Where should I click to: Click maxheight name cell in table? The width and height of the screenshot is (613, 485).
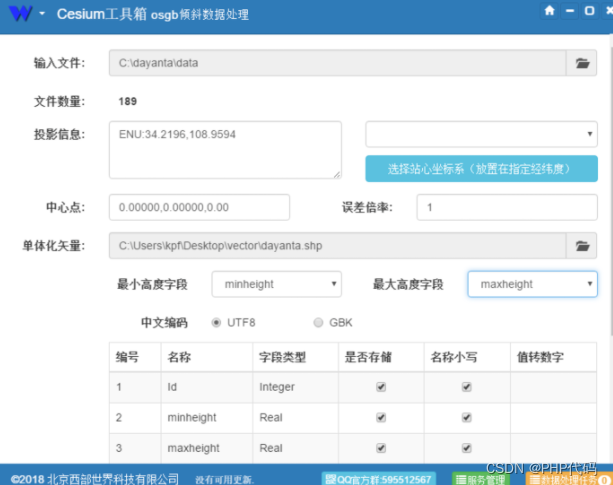[x=207, y=448]
